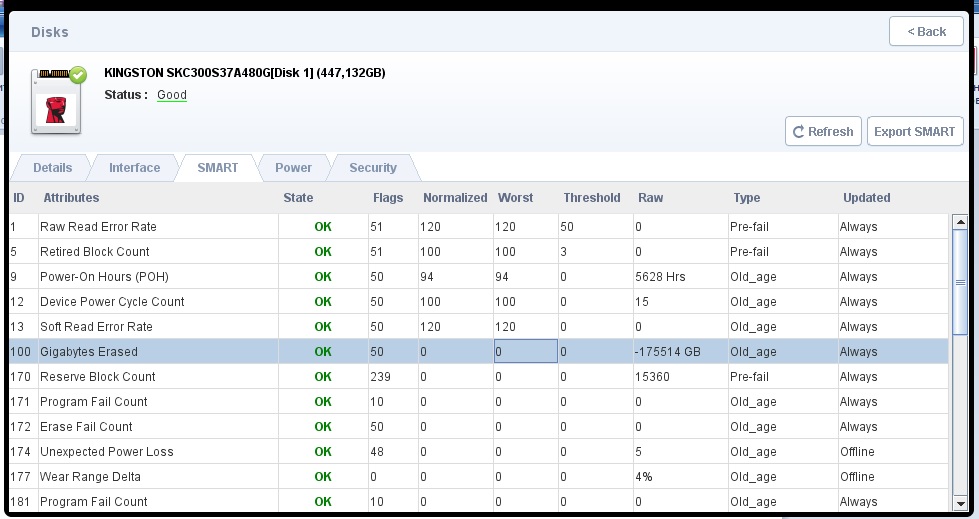Viewport: 979px width, 519px height.
Task: Switch to the Details tab
Action: [x=52, y=167]
